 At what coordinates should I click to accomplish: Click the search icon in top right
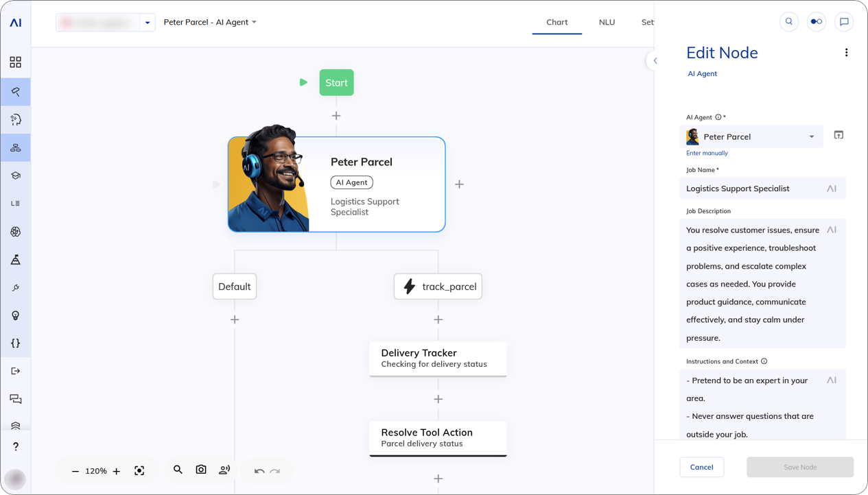coord(789,22)
